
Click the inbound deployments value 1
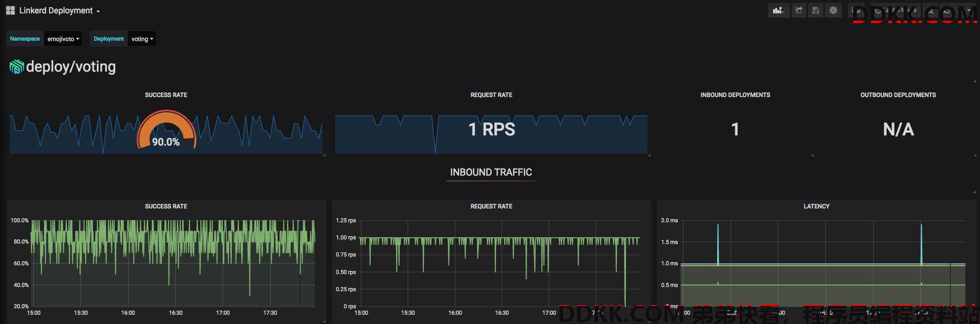735,129
